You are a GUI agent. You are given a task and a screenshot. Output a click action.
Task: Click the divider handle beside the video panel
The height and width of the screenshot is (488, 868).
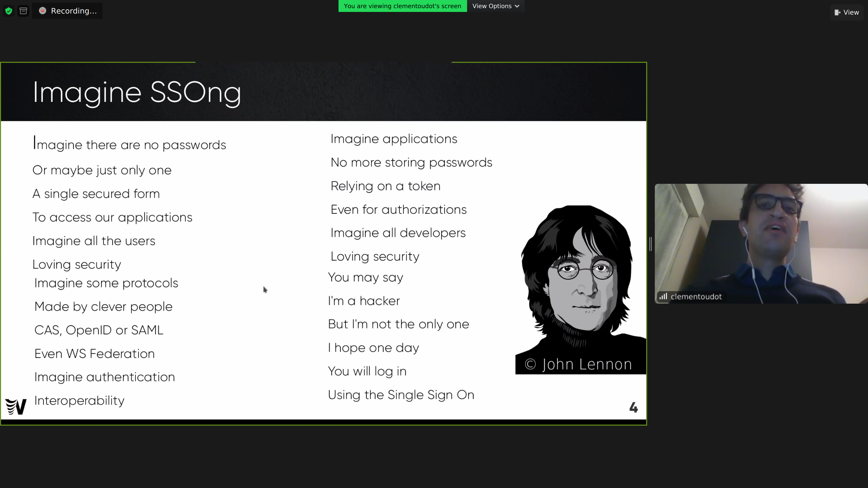coord(650,244)
